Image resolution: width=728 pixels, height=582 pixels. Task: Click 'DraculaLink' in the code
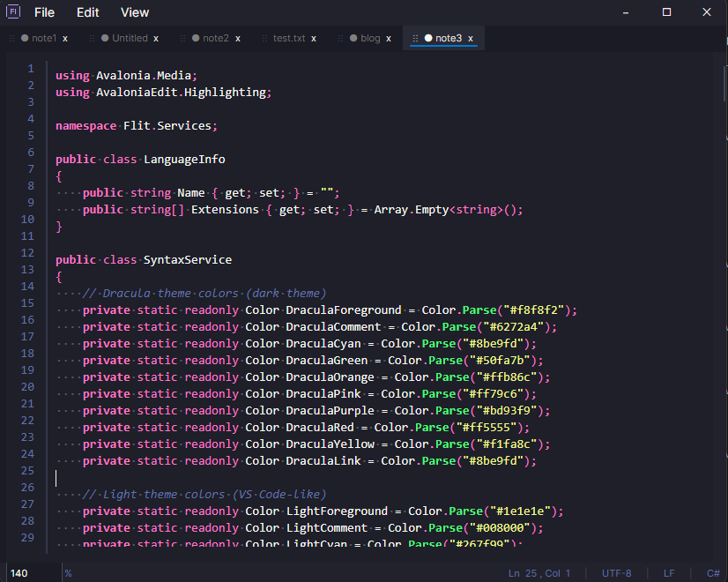[323, 461]
